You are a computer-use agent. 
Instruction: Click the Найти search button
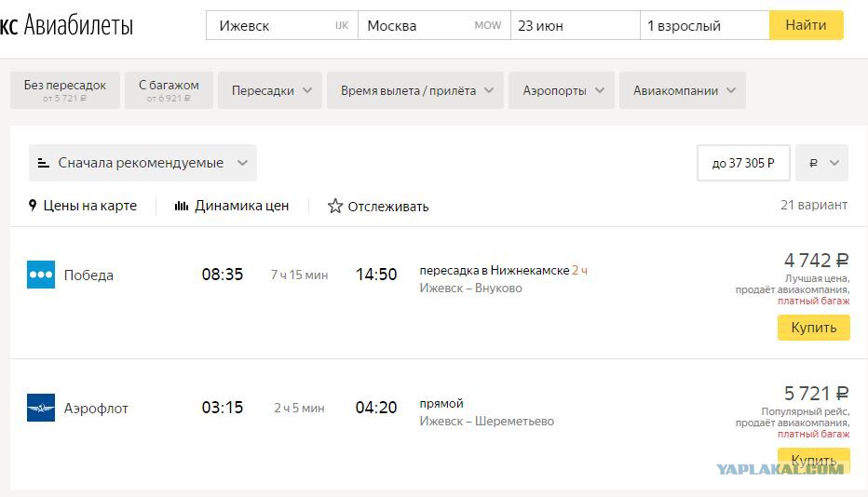click(x=806, y=25)
